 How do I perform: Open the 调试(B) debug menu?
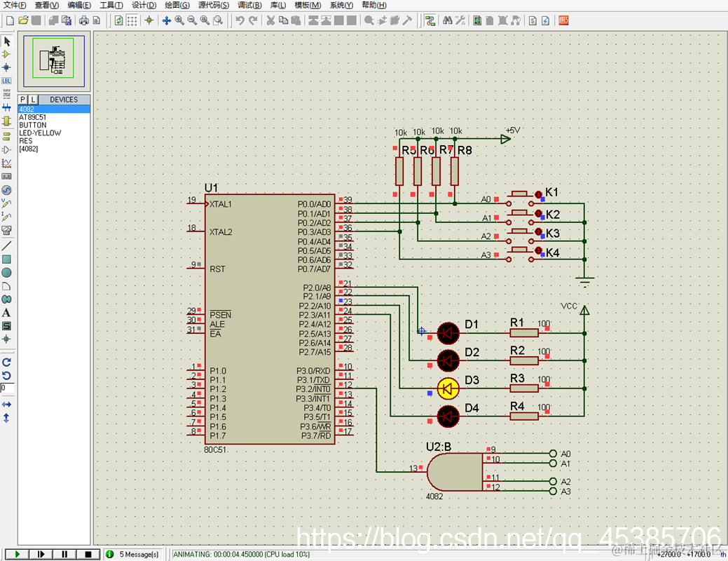(249, 5)
